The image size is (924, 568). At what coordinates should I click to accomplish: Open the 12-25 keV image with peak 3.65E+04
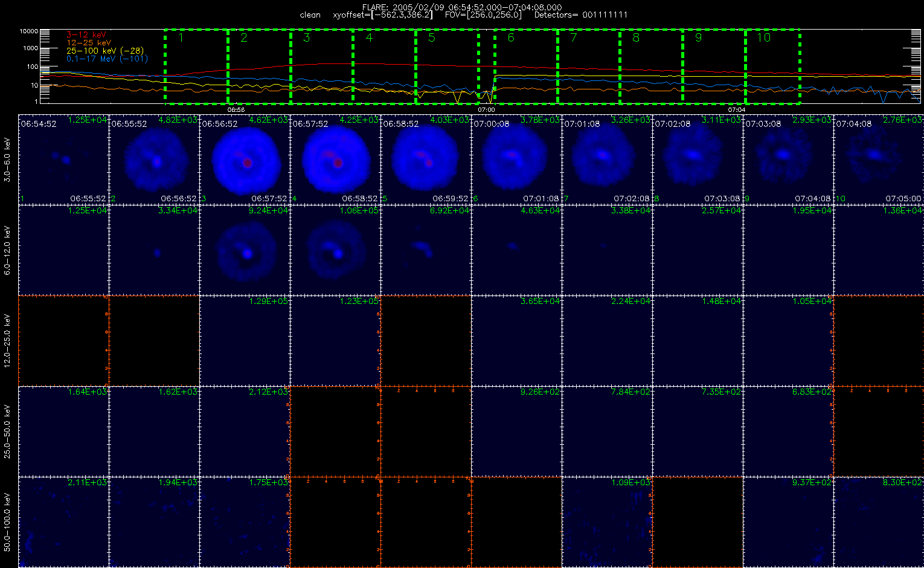click(x=516, y=340)
